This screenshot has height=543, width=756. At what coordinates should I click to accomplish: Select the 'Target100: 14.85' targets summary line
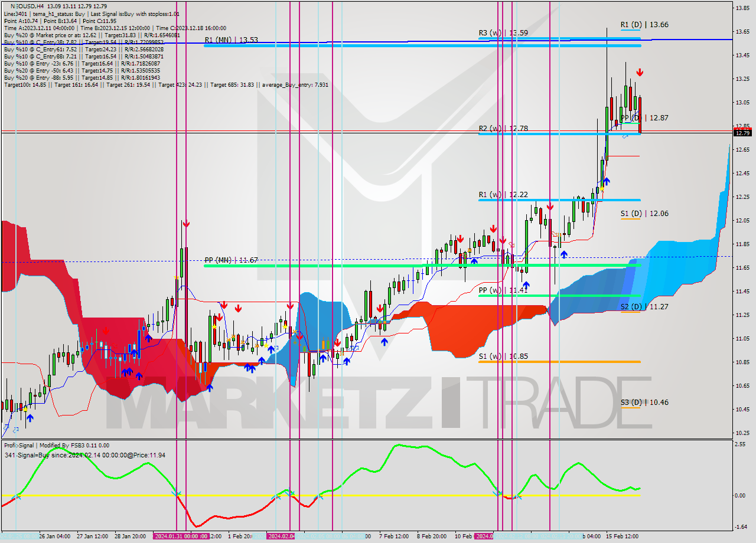(x=167, y=84)
